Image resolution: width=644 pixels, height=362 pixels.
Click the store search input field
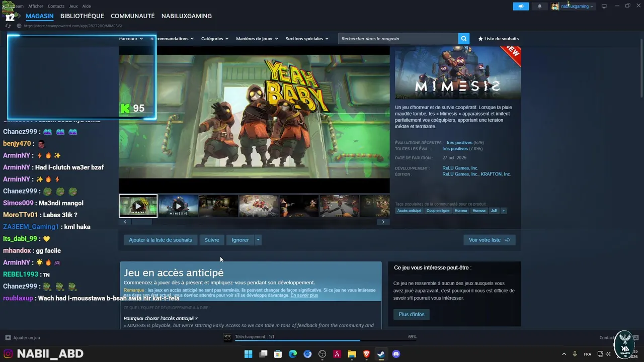coord(398,39)
